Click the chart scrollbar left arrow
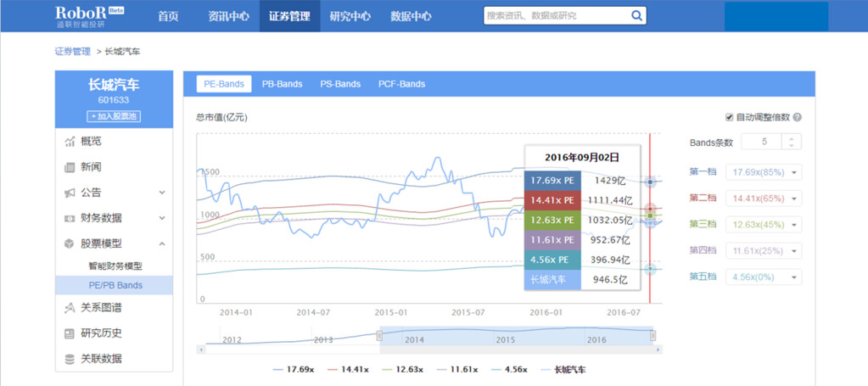This screenshot has width=868, height=386. click(x=200, y=350)
